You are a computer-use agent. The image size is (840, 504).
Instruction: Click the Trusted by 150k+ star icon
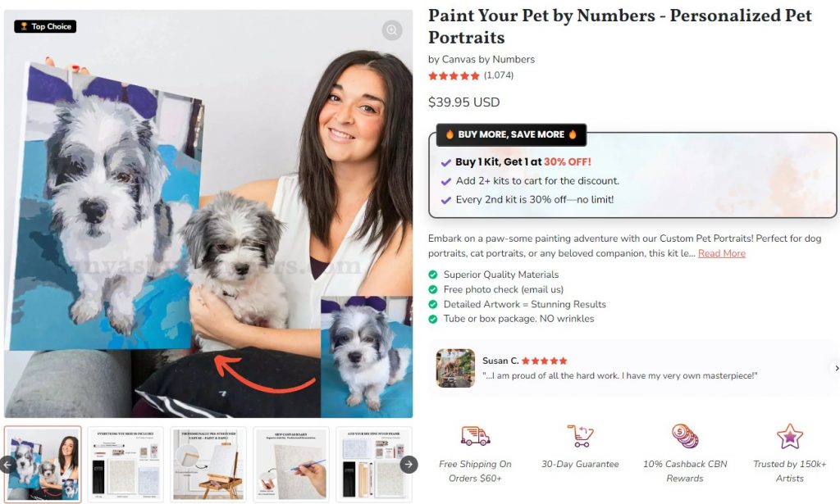coord(790,436)
